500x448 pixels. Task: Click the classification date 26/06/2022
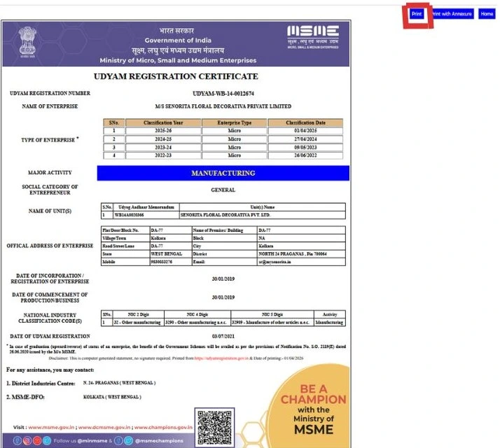pos(305,155)
